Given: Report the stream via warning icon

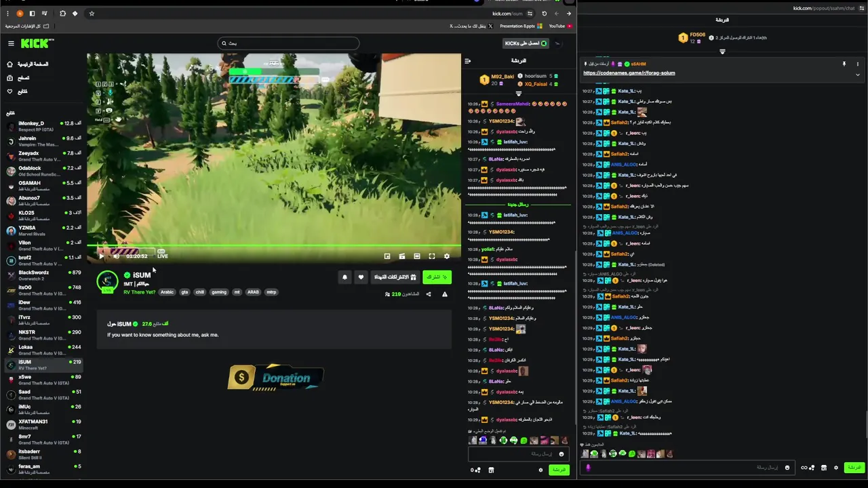Looking at the screenshot, I should point(445,294).
